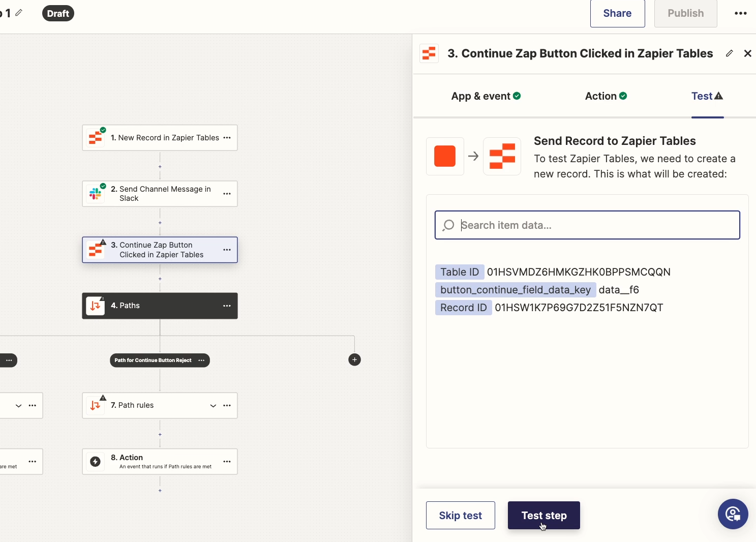The width and height of the screenshot is (756, 542).
Task: Click the data__f6 value
Action: (x=619, y=290)
